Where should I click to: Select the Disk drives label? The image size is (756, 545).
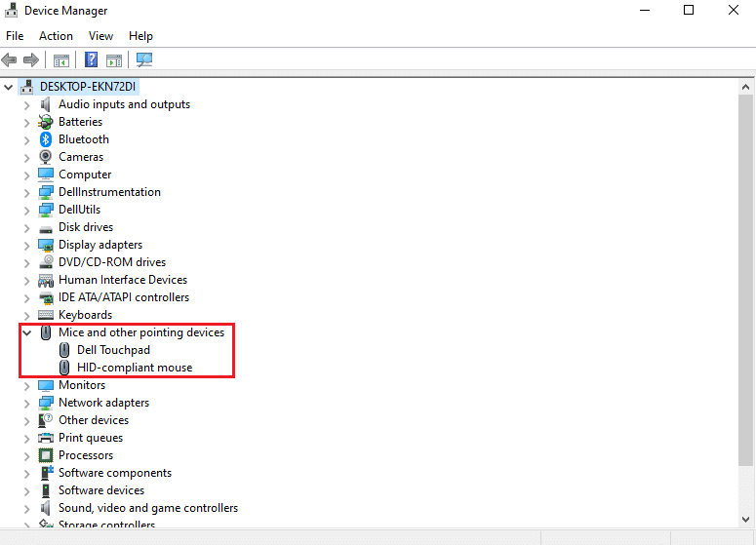[86, 227]
